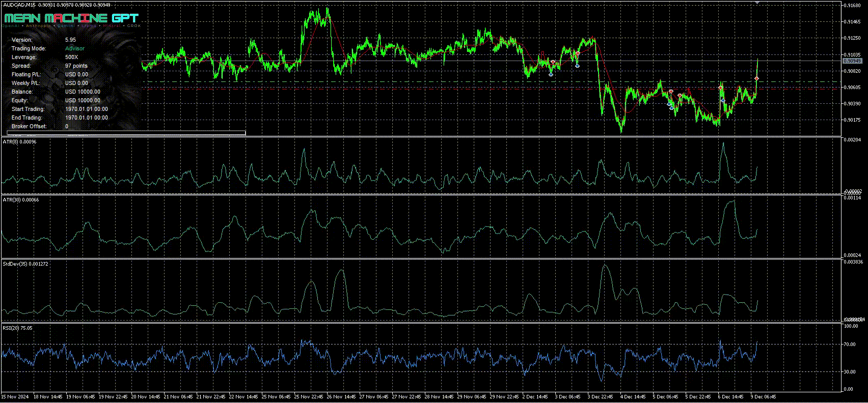Click the Mean Machine GPT logo

point(71,18)
